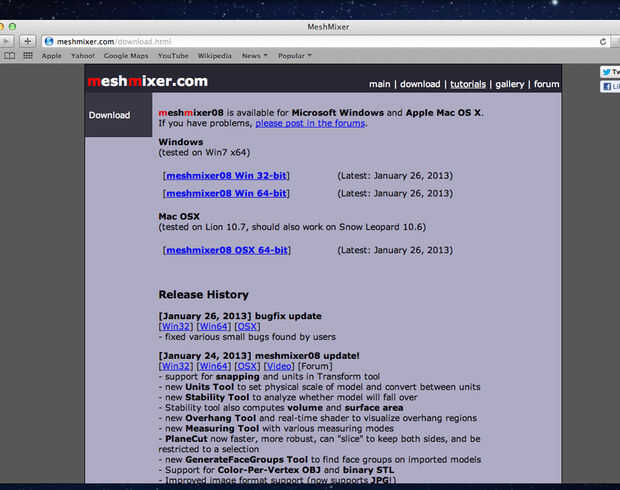
Task: Click OSX link under January 24 update
Action: 248,366
